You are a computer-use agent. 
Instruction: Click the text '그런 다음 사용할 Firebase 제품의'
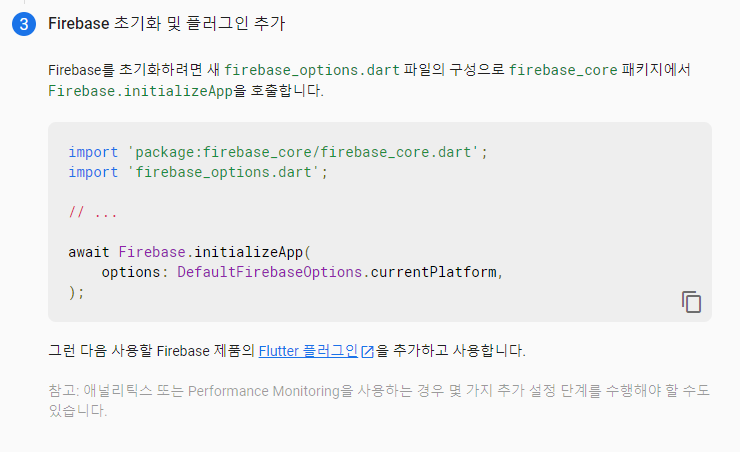(x=151, y=351)
